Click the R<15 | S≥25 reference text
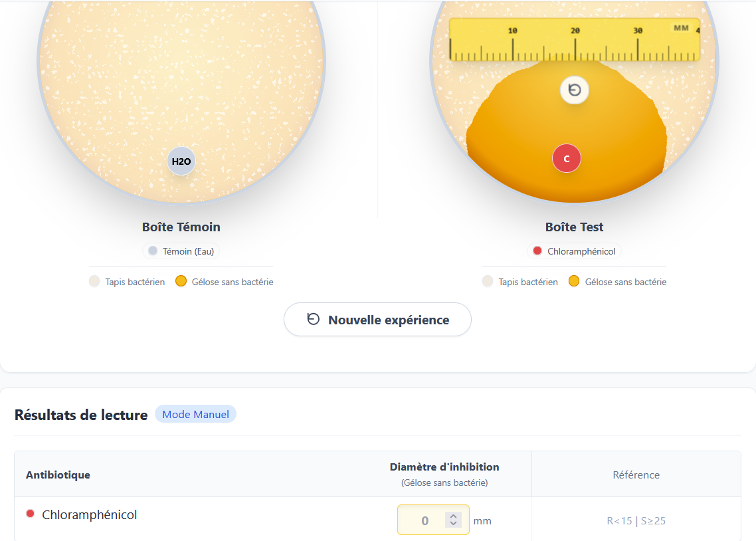The width and height of the screenshot is (756, 541). click(x=636, y=521)
